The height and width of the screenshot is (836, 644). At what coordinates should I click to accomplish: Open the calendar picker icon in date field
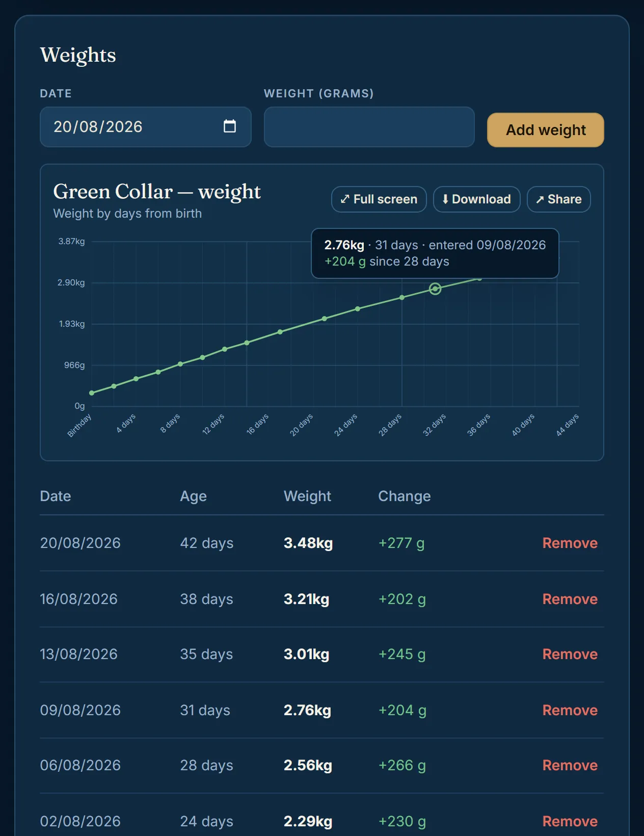(x=230, y=126)
